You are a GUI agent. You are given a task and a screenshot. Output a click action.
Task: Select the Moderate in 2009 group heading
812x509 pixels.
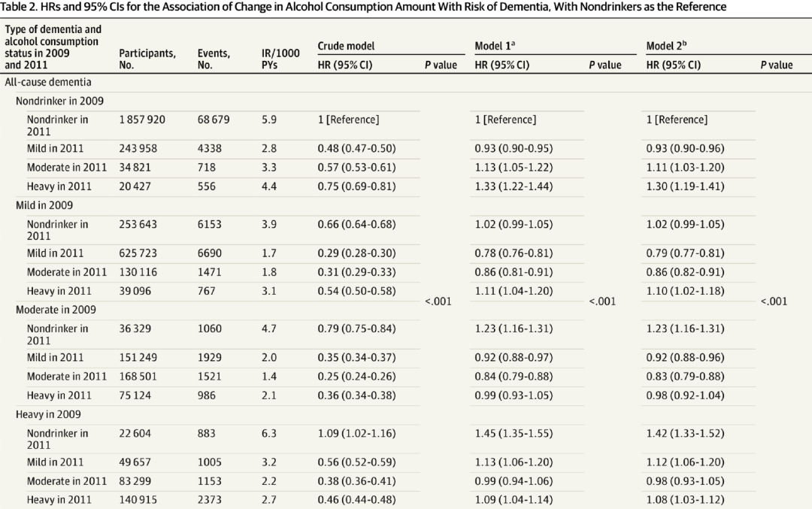[x=59, y=309]
